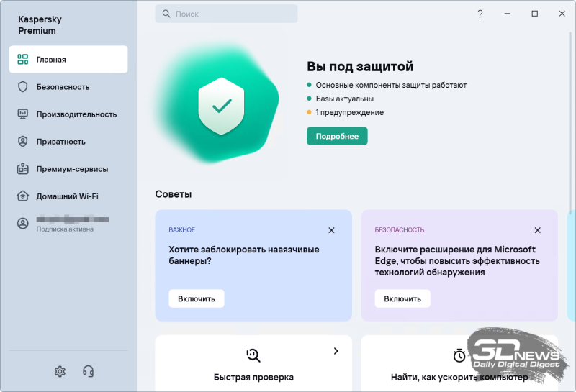576x392 pixels.
Task: Open support via the headset icon
Action: tap(89, 371)
